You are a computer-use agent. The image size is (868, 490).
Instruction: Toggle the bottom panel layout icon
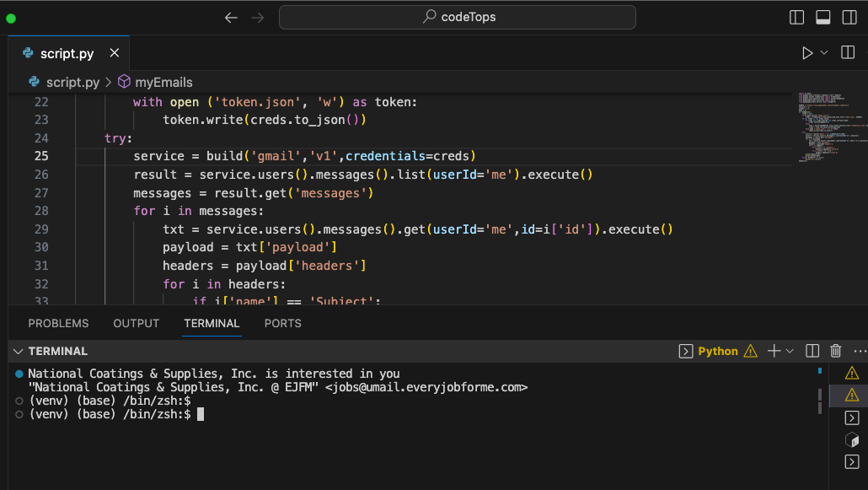tap(823, 18)
